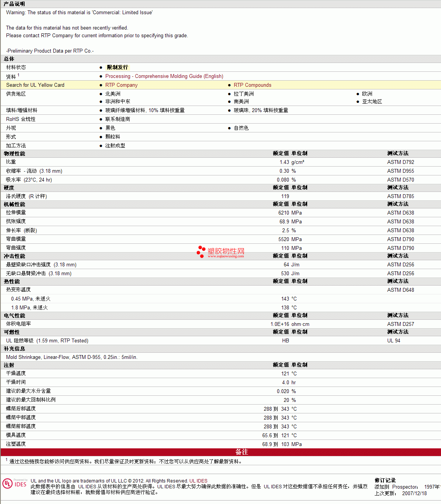
Task: Click the '非洲和中东' availability region
Action: tap(118, 102)
